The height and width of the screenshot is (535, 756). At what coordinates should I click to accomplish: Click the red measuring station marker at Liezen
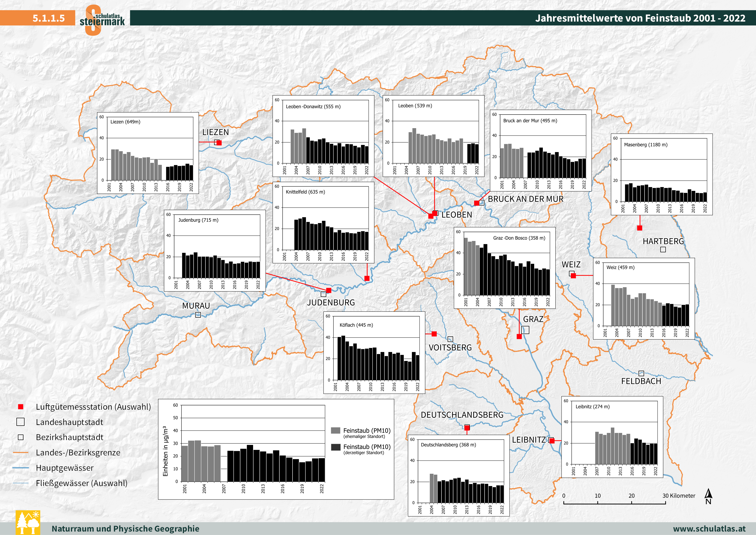pyautogui.click(x=219, y=143)
